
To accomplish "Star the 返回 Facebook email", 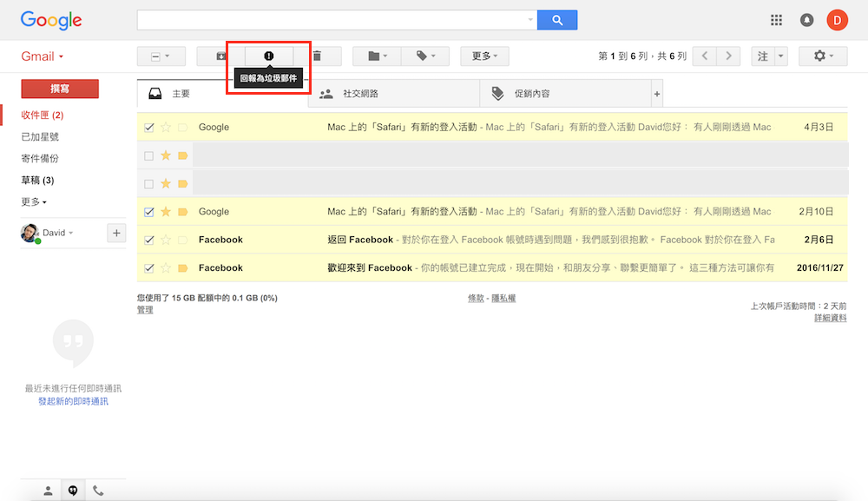I will [x=166, y=240].
